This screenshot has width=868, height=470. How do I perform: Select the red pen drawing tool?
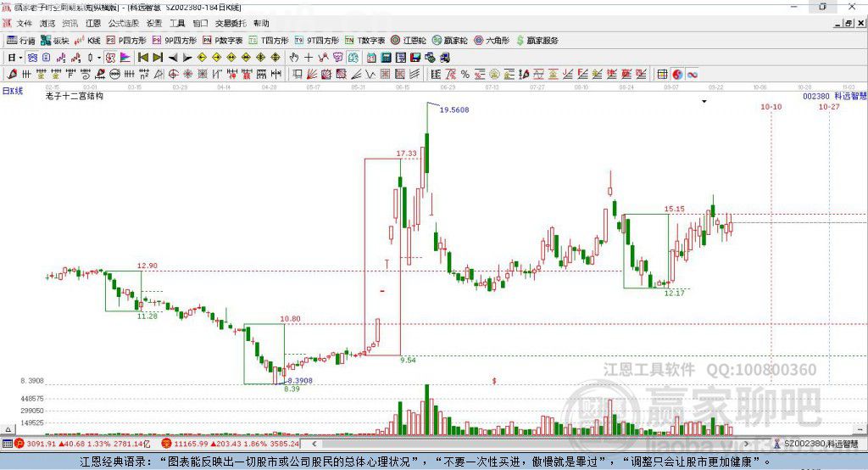click(x=12, y=75)
